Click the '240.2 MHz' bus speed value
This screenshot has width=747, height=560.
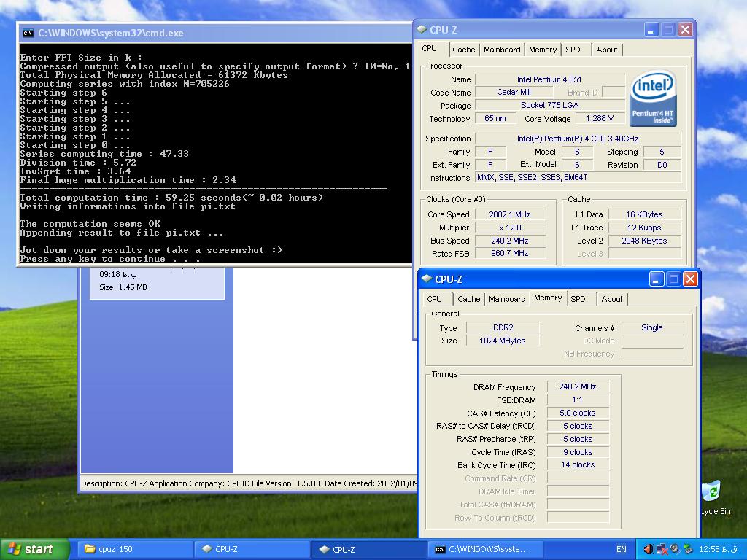pyautogui.click(x=510, y=241)
